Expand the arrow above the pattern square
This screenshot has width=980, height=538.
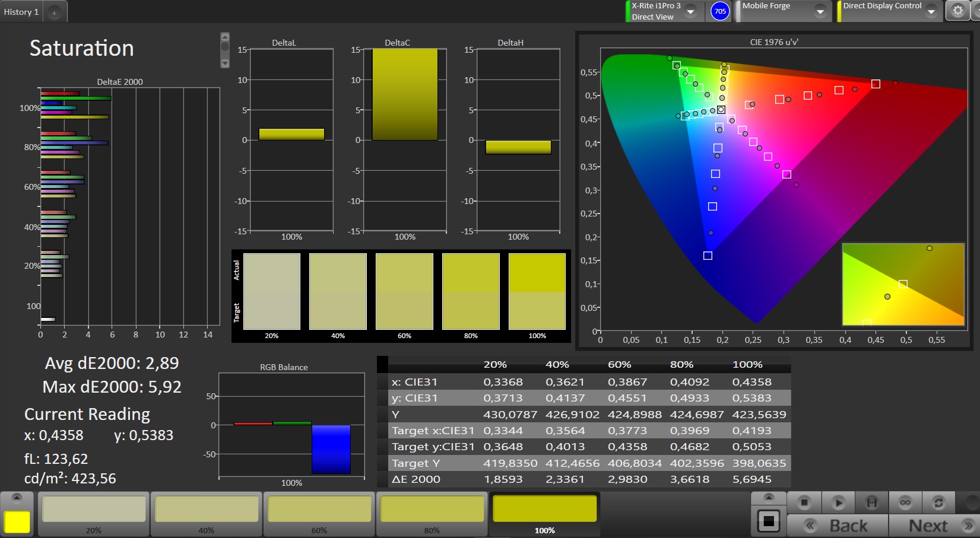[768, 497]
